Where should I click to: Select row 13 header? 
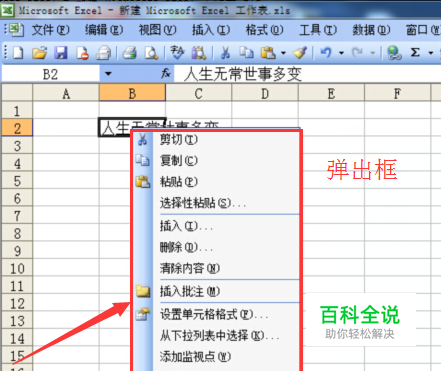click(x=17, y=321)
